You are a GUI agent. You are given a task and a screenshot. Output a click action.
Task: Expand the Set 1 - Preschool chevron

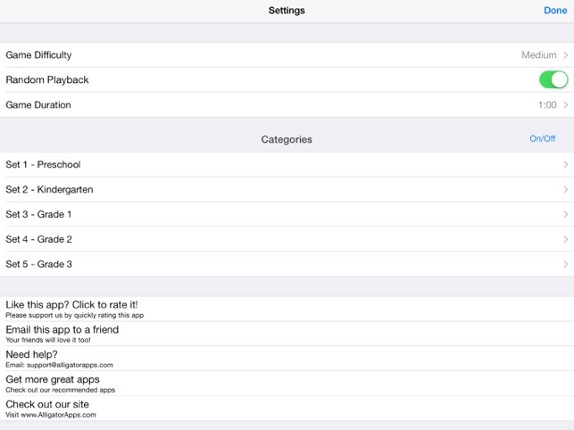click(566, 165)
